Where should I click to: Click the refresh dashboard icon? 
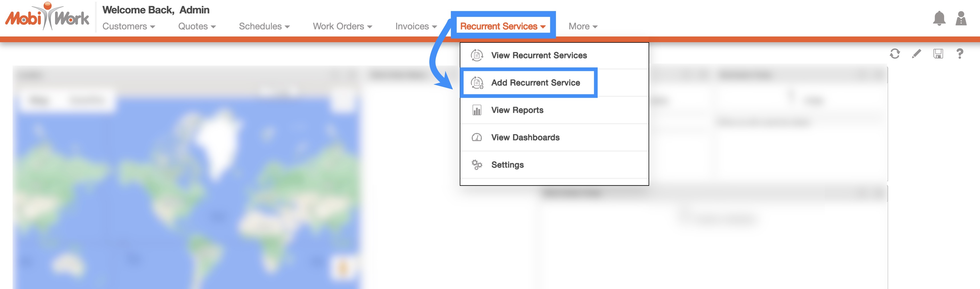[x=895, y=54]
